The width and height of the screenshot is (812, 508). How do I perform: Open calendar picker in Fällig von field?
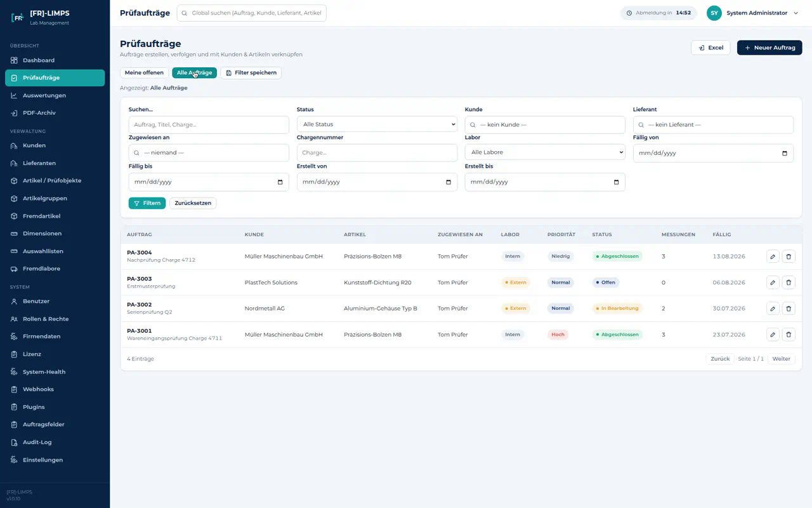[784, 153]
